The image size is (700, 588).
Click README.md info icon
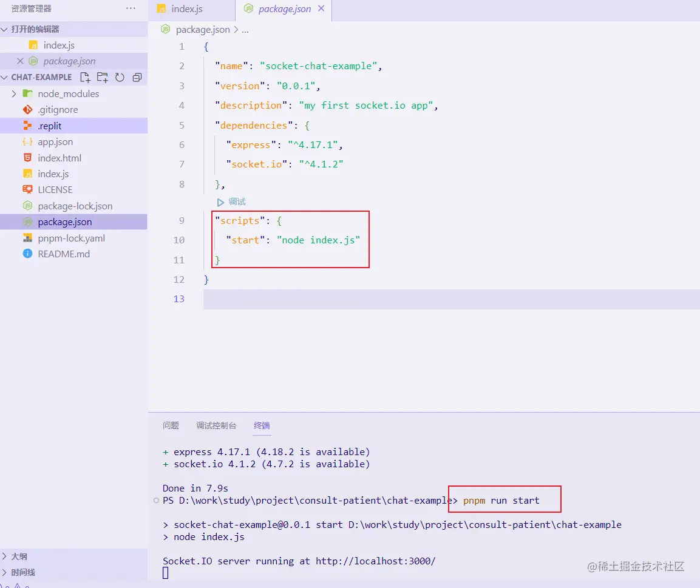(27, 254)
